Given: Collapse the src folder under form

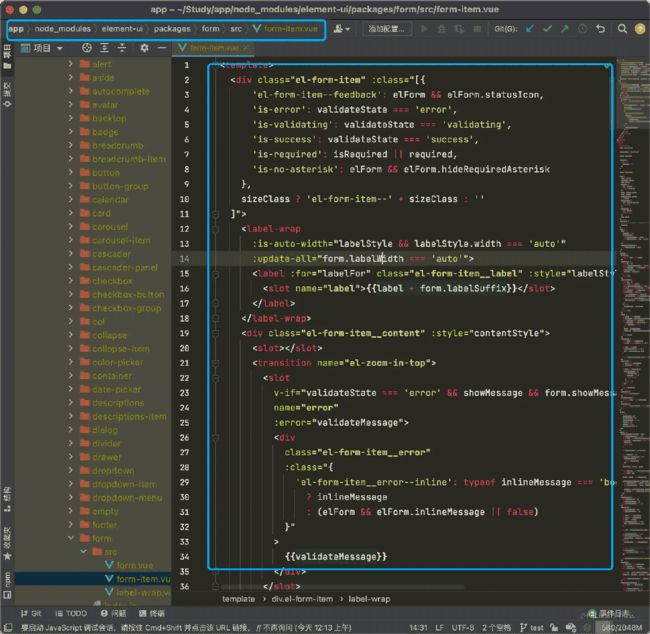Looking at the screenshot, I should pos(83,551).
